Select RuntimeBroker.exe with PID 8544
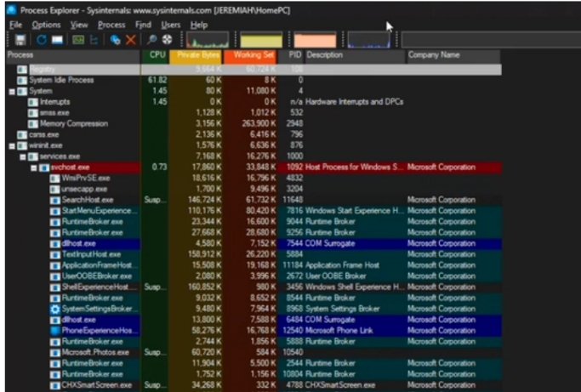 [253, 298]
